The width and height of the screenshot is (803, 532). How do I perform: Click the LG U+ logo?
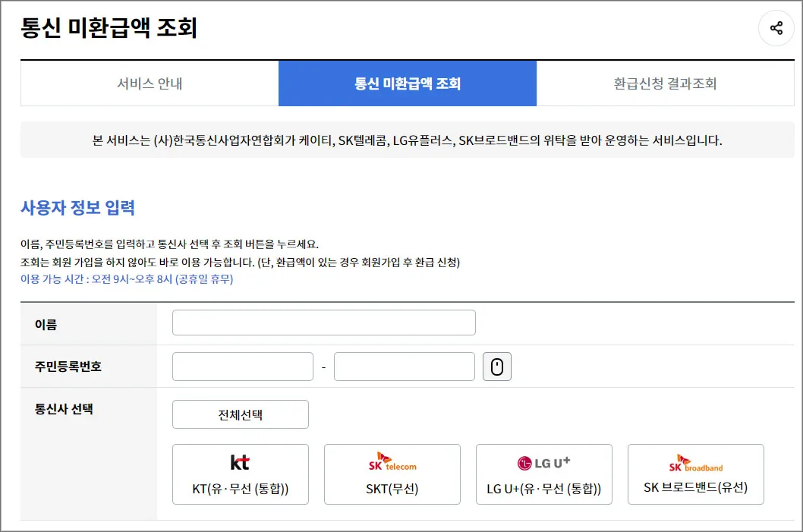pos(543,461)
